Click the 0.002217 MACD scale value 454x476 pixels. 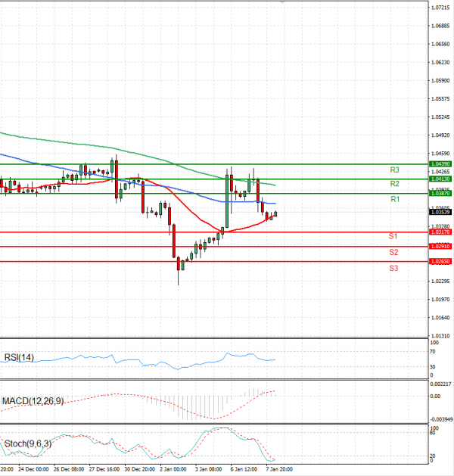click(x=440, y=384)
